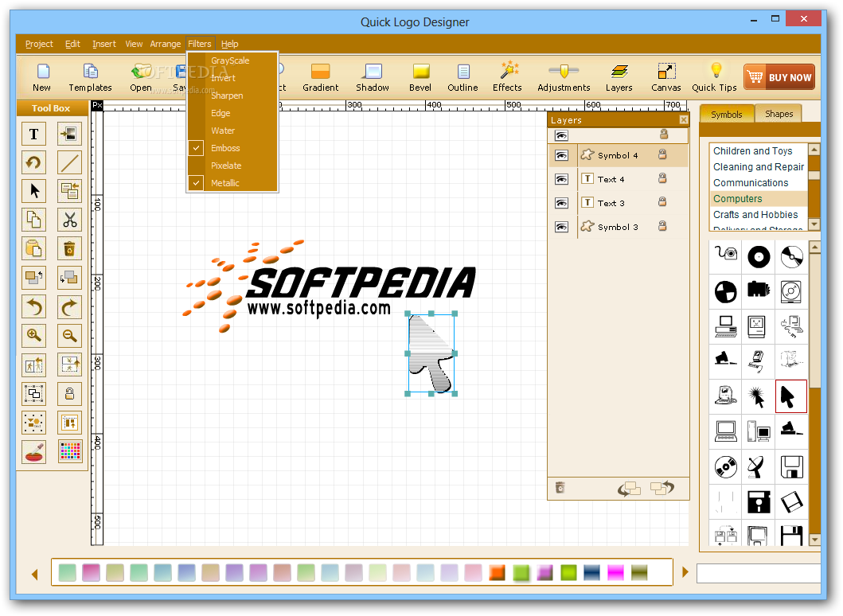Image resolution: width=843 pixels, height=616 pixels.
Task: Select the Line tool in Tool Box
Action: click(70, 162)
